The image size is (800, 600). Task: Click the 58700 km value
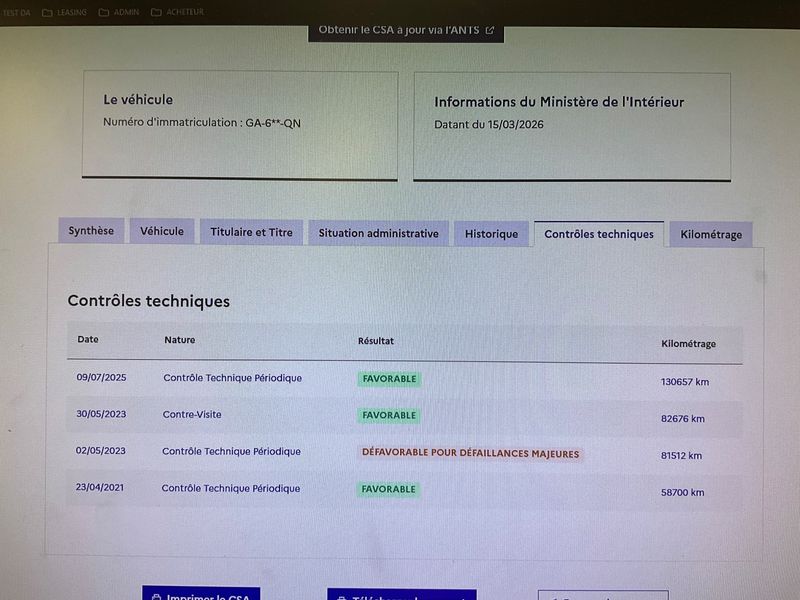click(683, 492)
